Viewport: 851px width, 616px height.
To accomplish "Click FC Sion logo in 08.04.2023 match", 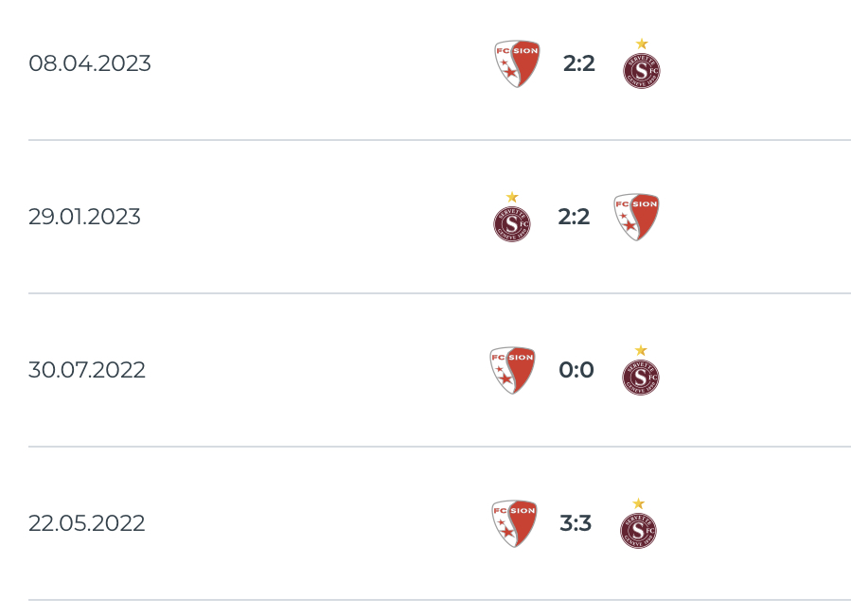I will coord(517,63).
